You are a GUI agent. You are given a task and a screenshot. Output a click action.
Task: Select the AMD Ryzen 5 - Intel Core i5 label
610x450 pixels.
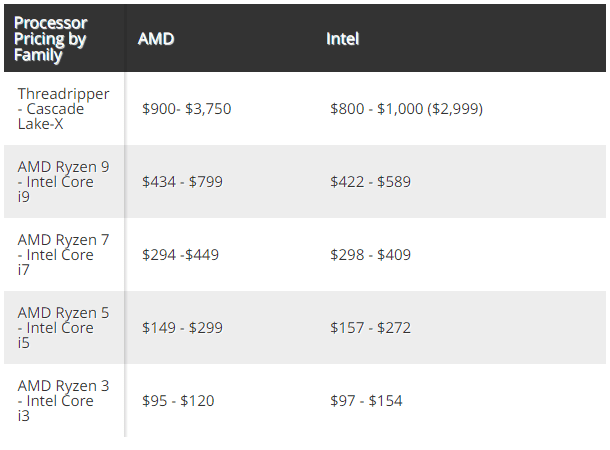coord(63,328)
